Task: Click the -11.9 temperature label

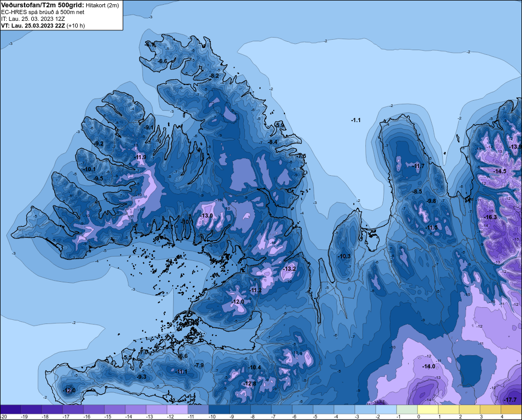Action: pyautogui.click(x=140, y=157)
